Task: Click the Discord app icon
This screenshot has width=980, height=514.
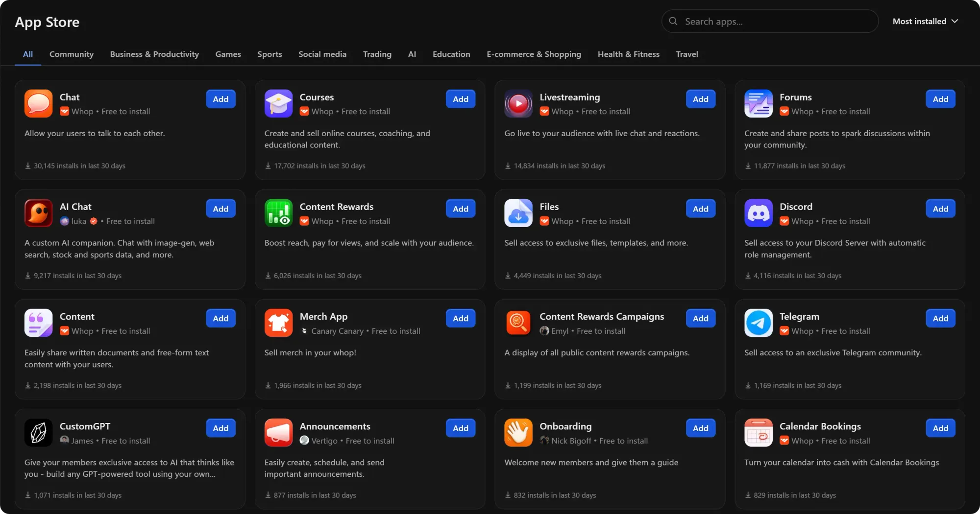Action: coord(758,213)
